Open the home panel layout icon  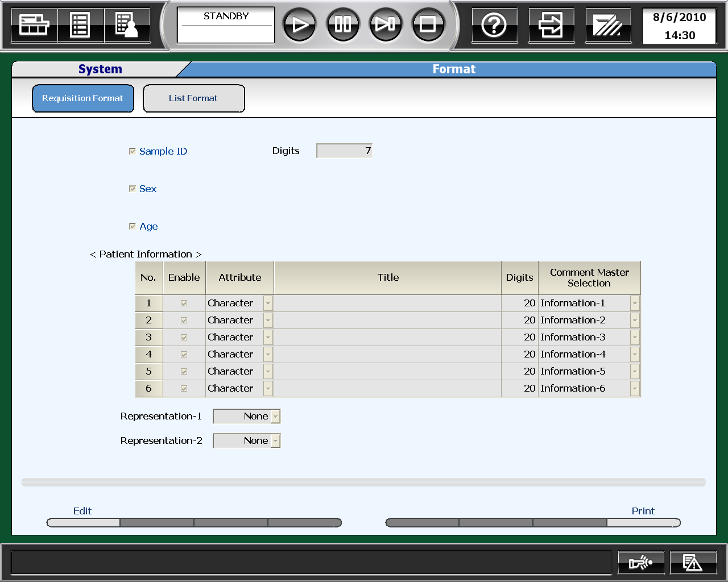point(34,25)
